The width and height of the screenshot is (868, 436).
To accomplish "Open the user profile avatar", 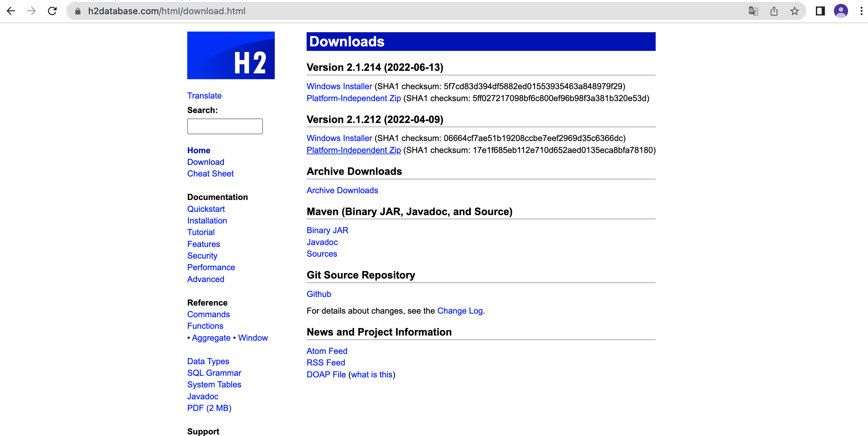I will [x=841, y=11].
